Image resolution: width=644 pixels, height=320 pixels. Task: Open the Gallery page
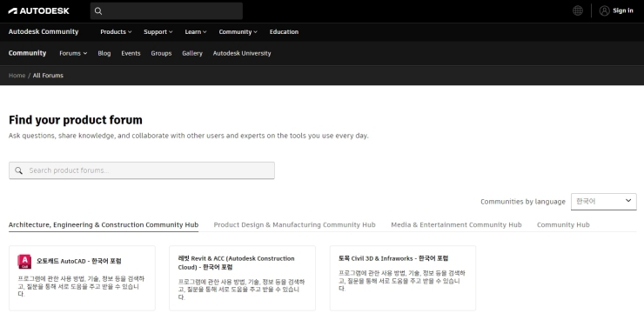(192, 53)
